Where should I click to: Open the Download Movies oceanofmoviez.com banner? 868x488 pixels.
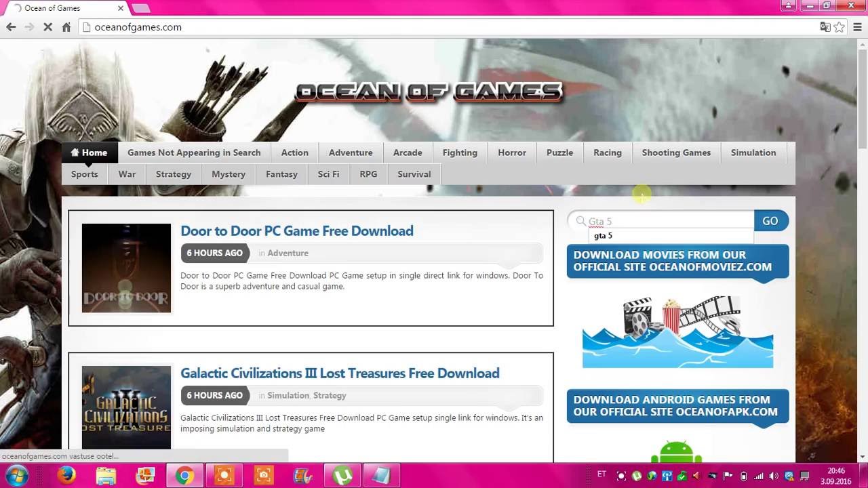coord(678,262)
